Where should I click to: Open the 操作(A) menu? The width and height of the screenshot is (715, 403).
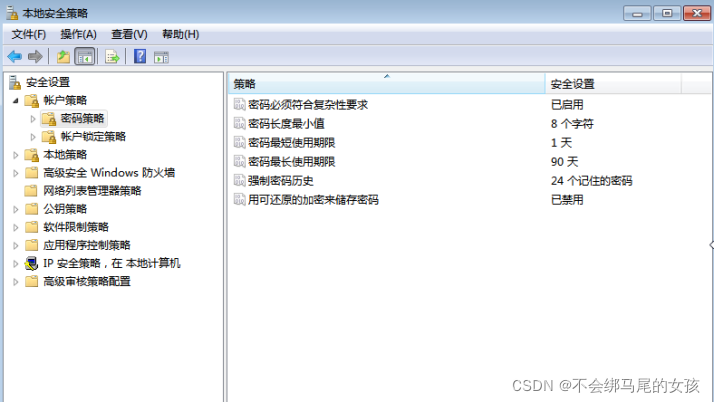coord(78,34)
